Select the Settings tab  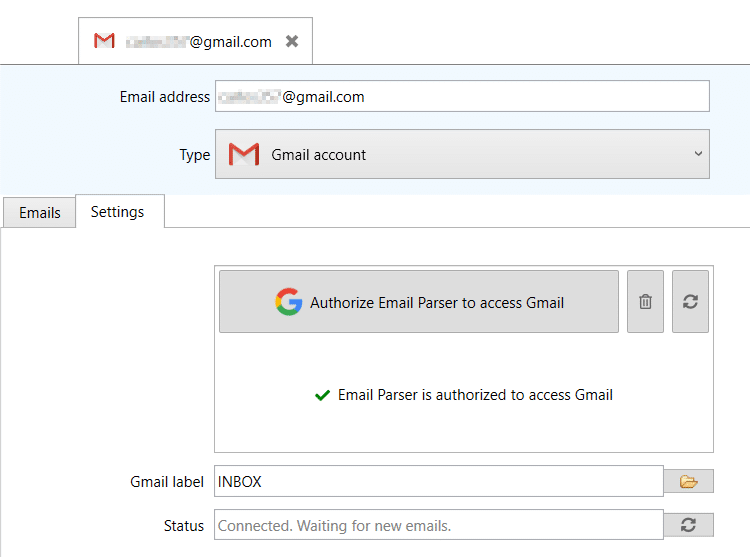pos(118,211)
